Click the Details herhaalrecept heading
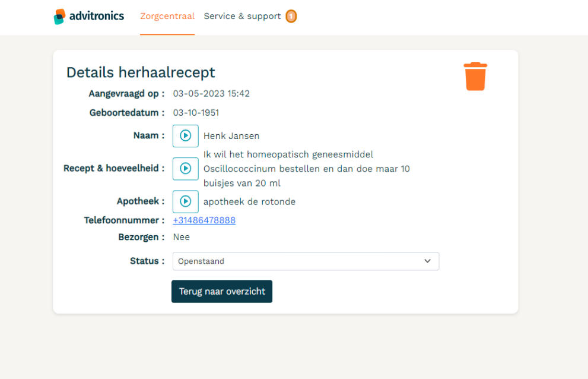 pyautogui.click(x=141, y=72)
